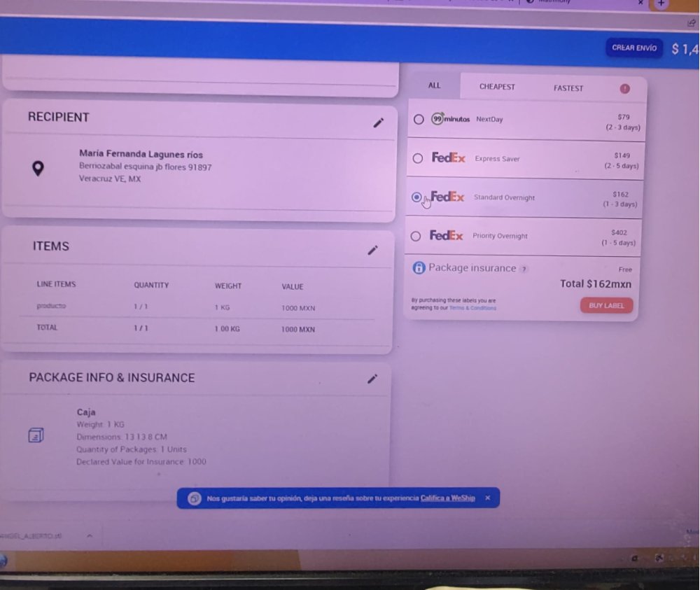
Task: Open the Package insurance help question mark
Action: point(524,269)
